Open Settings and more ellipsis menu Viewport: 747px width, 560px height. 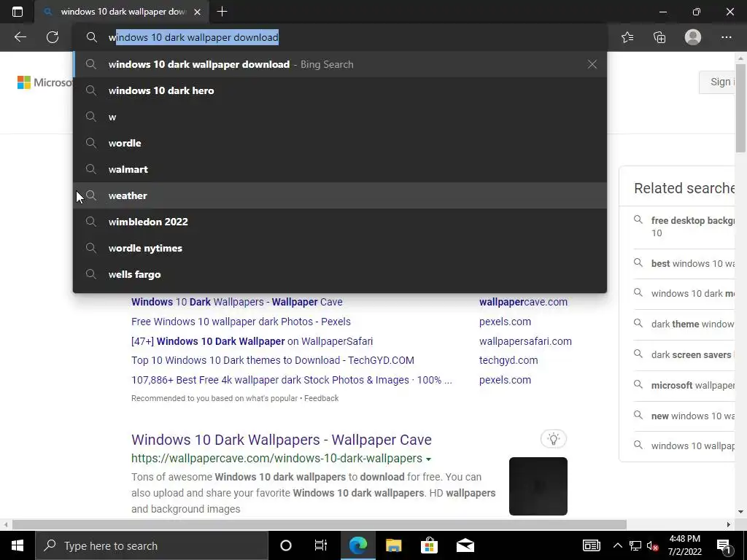[x=726, y=37]
